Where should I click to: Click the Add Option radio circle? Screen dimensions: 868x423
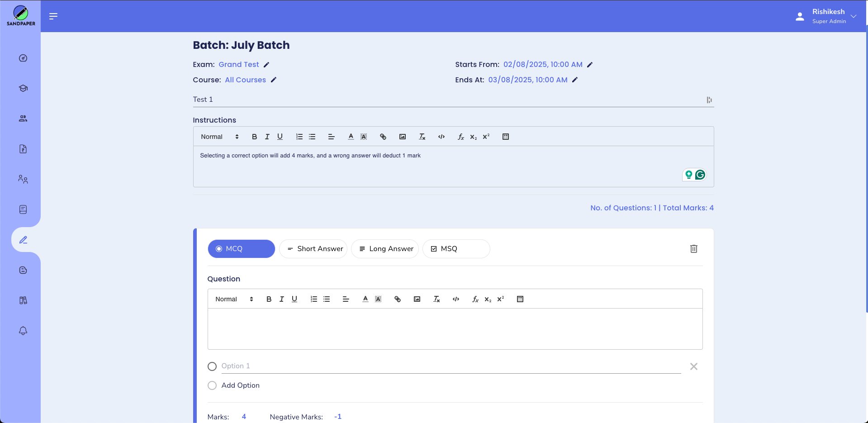click(212, 385)
